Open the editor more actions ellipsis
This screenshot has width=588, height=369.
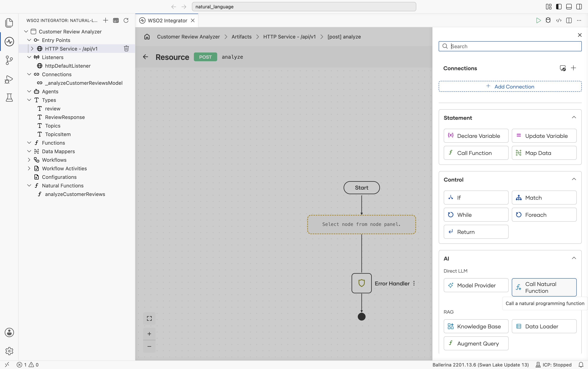579,20
